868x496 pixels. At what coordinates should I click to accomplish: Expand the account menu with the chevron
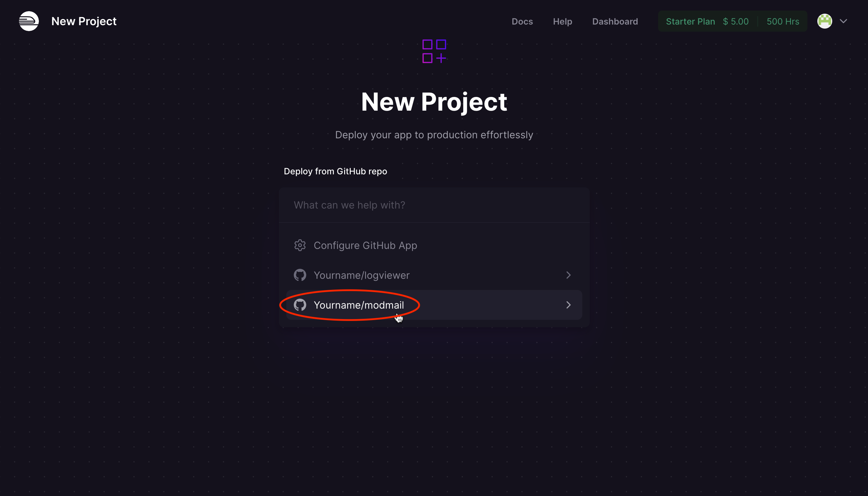[x=843, y=21]
